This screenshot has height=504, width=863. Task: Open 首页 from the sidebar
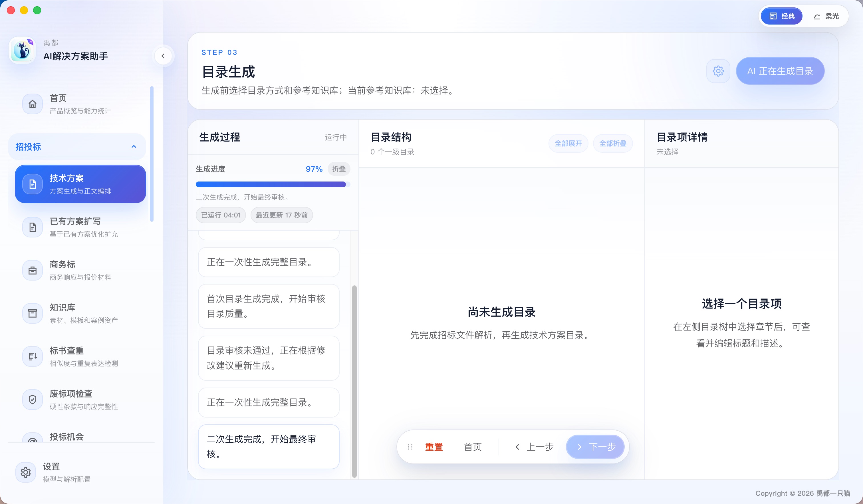coord(80,104)
